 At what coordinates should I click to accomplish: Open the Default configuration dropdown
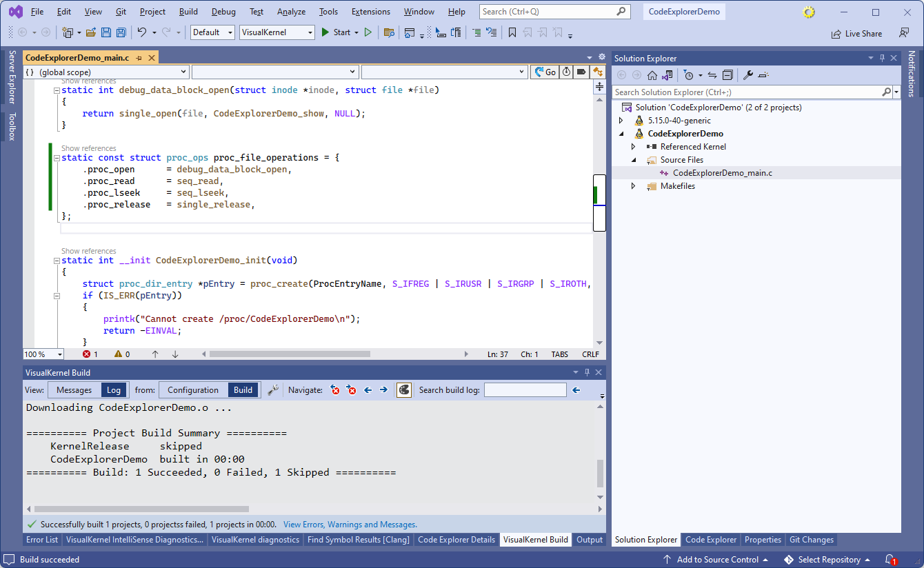(212, 32)
